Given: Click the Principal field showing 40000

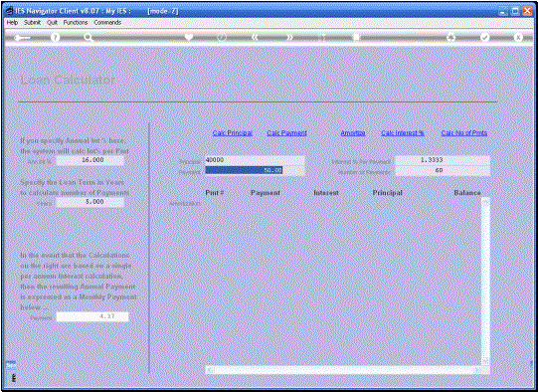Looking at the screenshot, I should tap(255, 160).
